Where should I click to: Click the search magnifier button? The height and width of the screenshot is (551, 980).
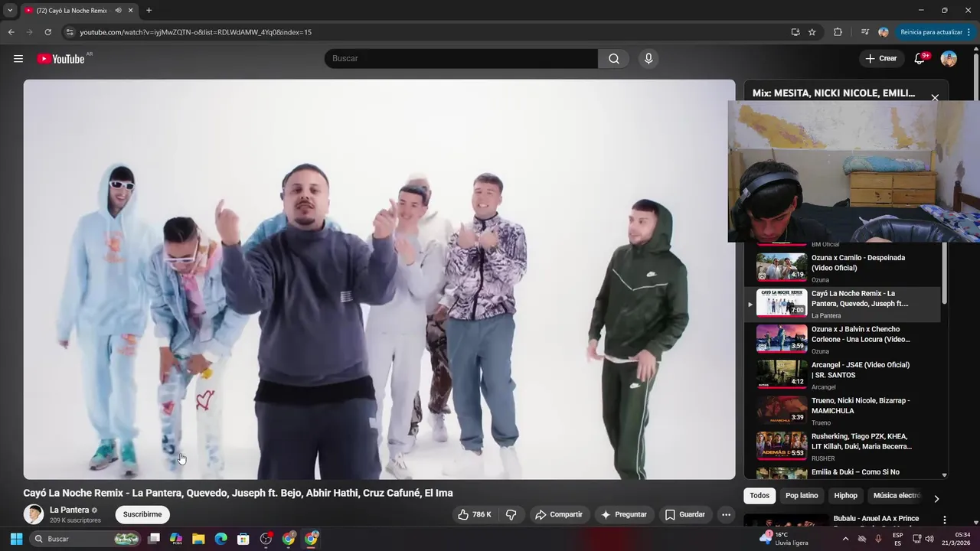click(x=614, y=59)
